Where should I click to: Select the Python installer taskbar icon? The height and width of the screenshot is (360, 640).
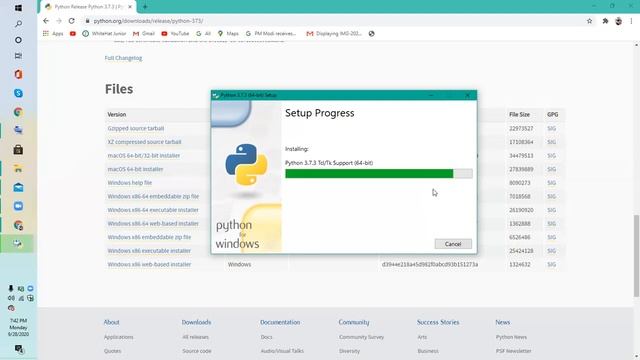click(x=18, y=244)
